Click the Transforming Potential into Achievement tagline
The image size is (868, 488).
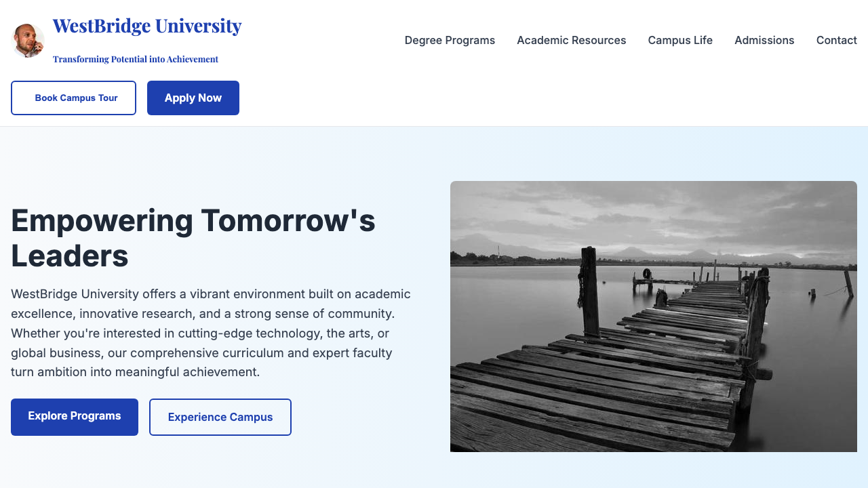[135, 59]
